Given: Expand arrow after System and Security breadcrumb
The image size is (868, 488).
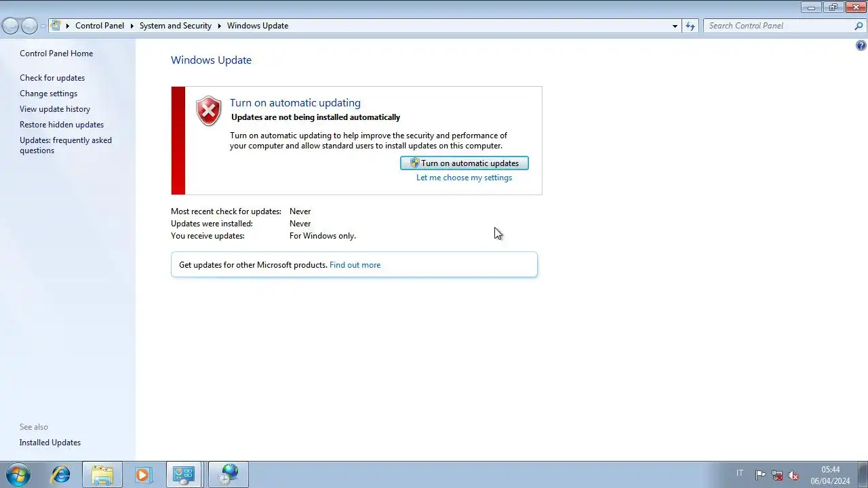Looking at the screenshot, I should click(220, 26).
